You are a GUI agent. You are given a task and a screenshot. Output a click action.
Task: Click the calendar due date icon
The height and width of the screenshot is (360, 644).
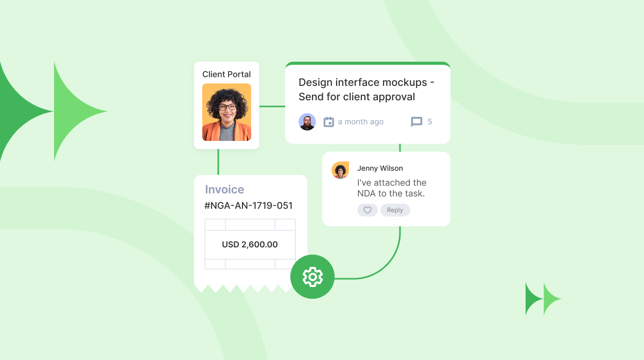328,122
